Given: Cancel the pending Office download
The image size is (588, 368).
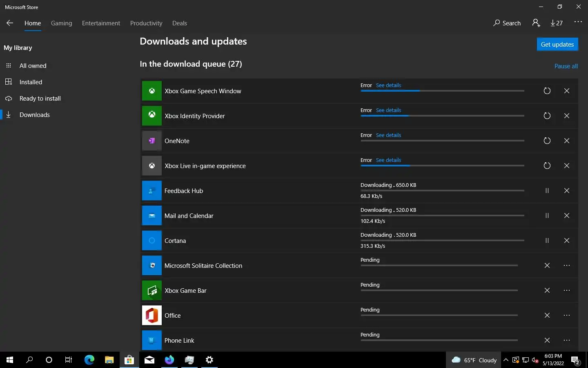Looking at the screenshot, I should tap(547, 315).
